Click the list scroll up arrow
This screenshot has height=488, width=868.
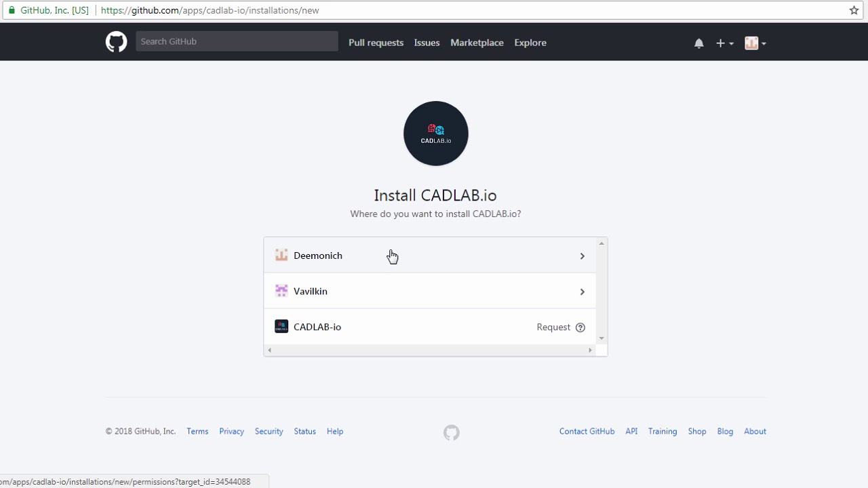click(x=601, y=243)
